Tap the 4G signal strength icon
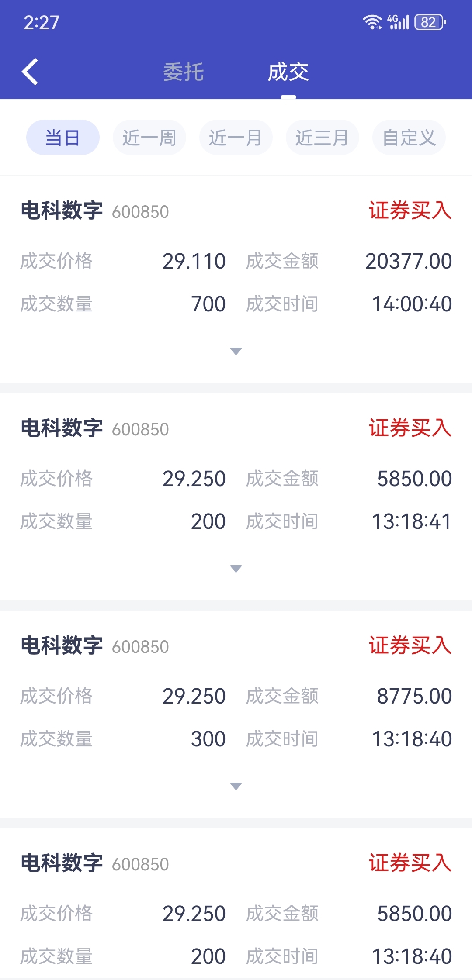472x980 pixels. pos(398,22)
